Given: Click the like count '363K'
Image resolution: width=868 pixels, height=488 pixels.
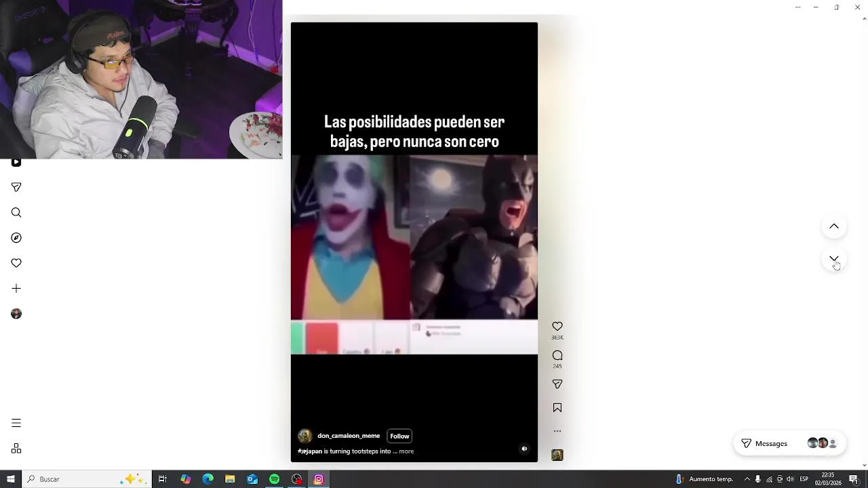Looking at the screenshot, I should [x=557, y=338].
